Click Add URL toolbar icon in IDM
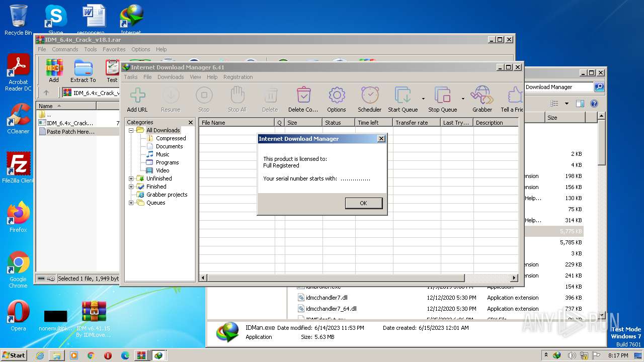The width and height of the screenshot is (644, 362). [137, 95]
